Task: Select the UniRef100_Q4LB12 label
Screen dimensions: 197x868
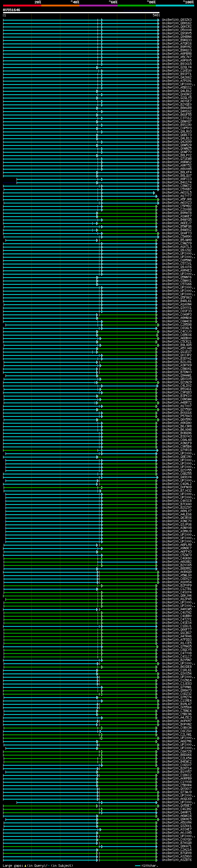Action: pos(177,91)
